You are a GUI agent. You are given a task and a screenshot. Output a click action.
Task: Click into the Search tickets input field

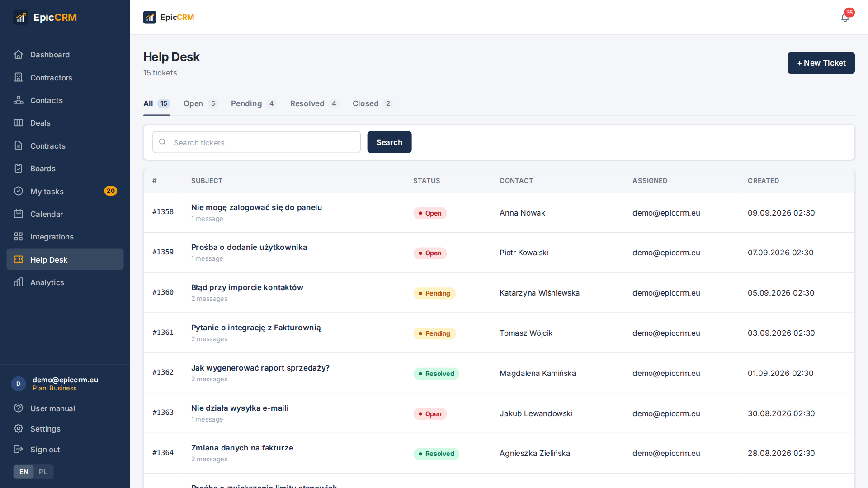[x=256, y=142]
